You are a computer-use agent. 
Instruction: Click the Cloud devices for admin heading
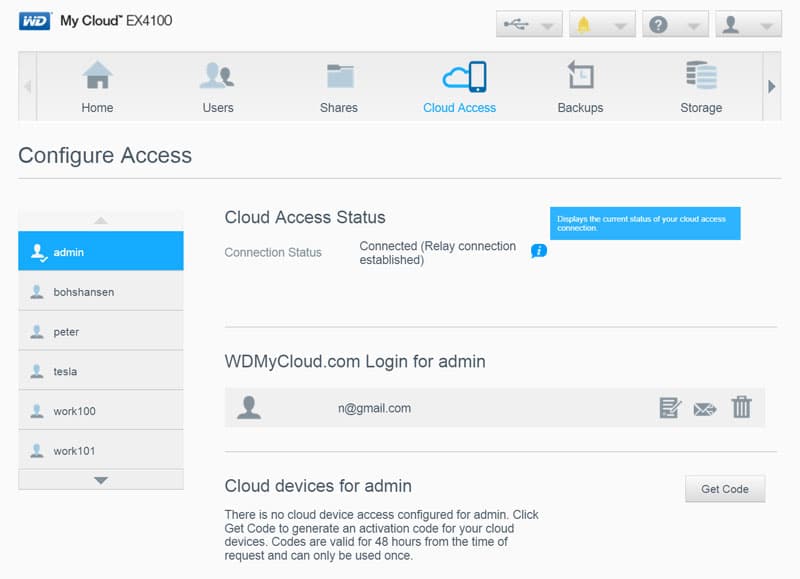(x=318, y=486)
